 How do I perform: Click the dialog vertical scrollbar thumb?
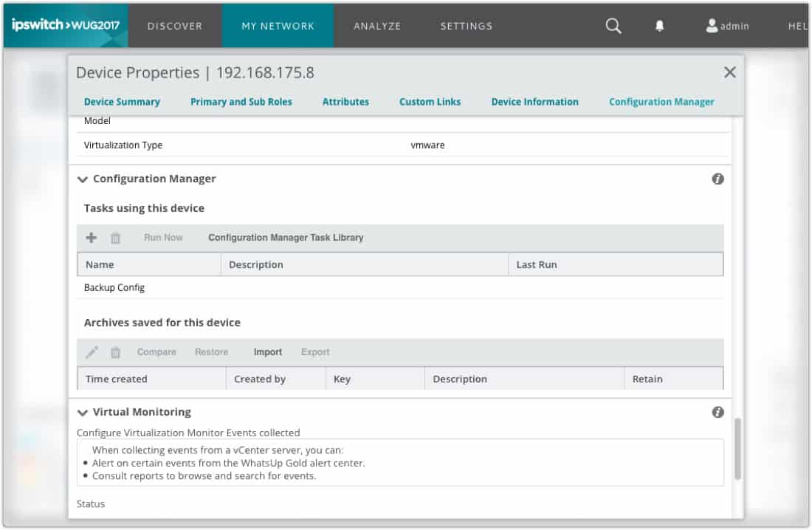737,450
